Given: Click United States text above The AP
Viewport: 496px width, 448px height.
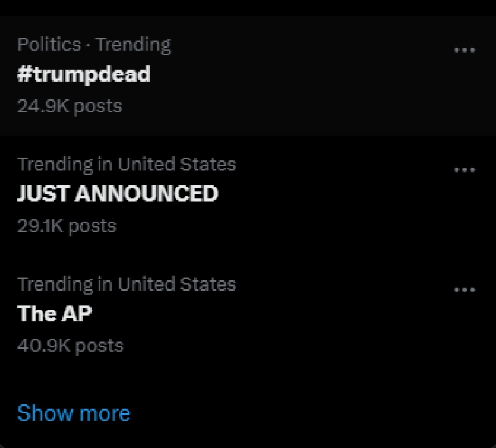Looking at the screenshot, I should coord(177,284).
